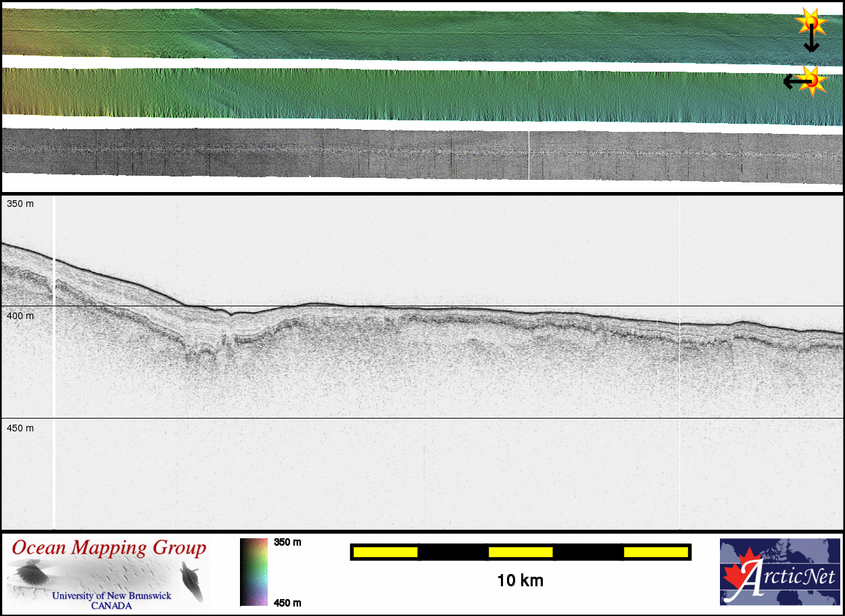
Task: Click the grayscale backscatter strip's white vertical gap
Action: (x=529, y=156)
